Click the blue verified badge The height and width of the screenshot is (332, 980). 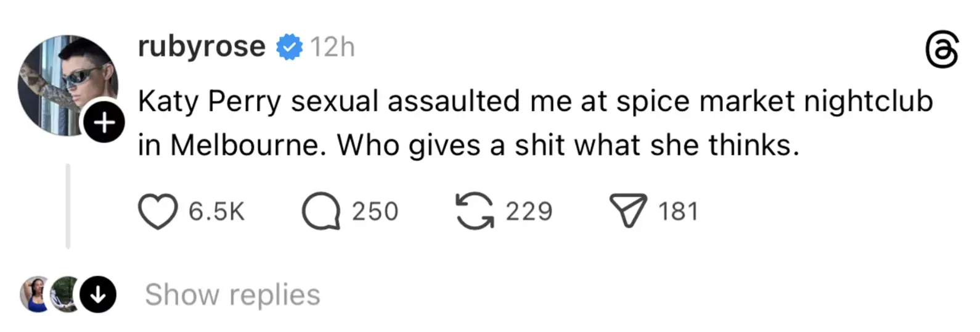pyautogui.click(x=289, y=48)
